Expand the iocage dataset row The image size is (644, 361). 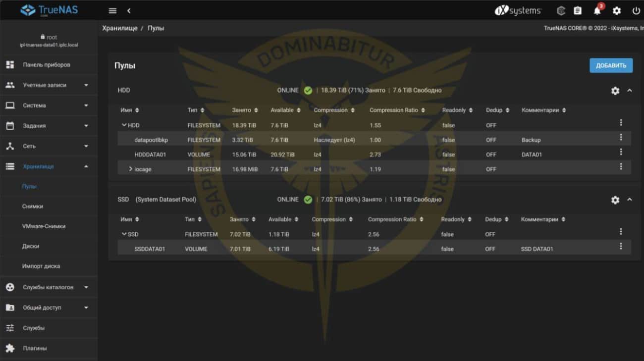click(x=130, y=169)
